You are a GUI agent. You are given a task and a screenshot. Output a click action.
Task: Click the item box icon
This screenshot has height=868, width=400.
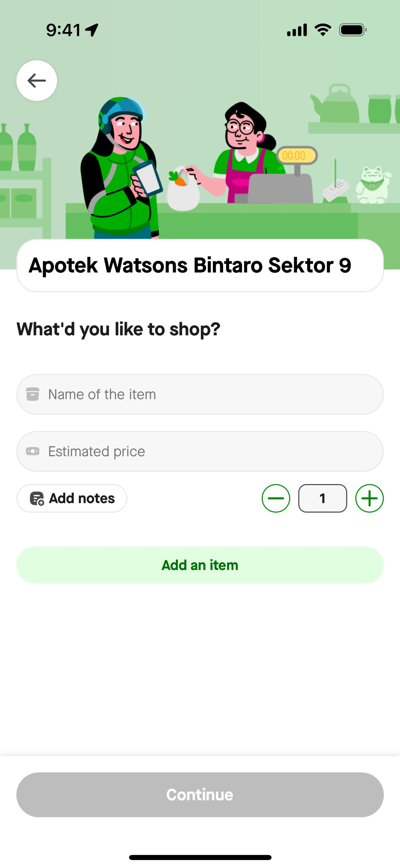pyautogui.click(x=33, y=394)
